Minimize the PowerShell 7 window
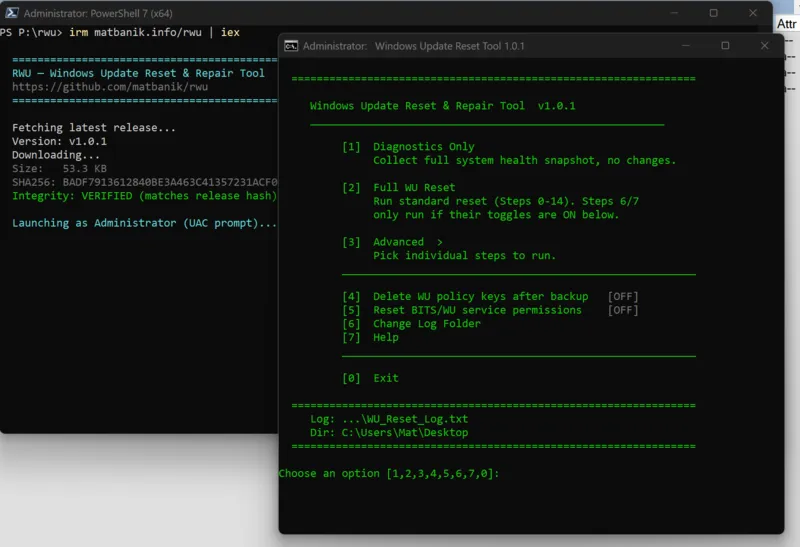800x547 pixels. (x=674, y=13)
